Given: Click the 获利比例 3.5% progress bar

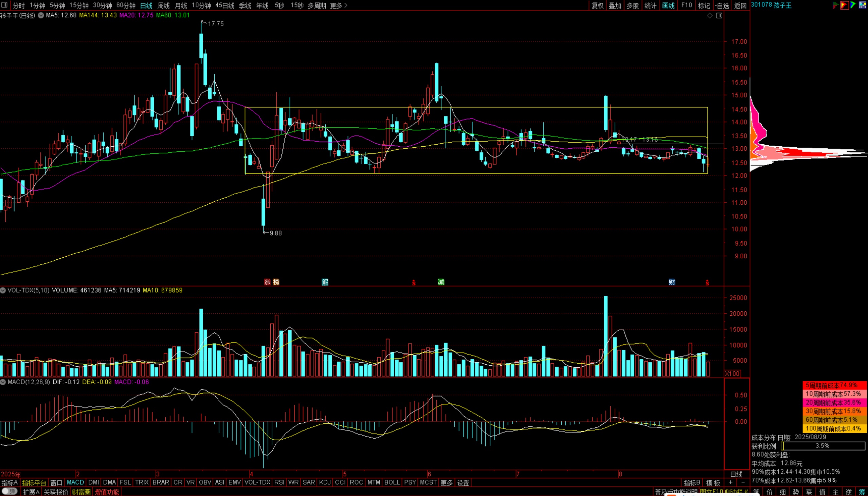Looking at the screenshot, I should (823, 445).
